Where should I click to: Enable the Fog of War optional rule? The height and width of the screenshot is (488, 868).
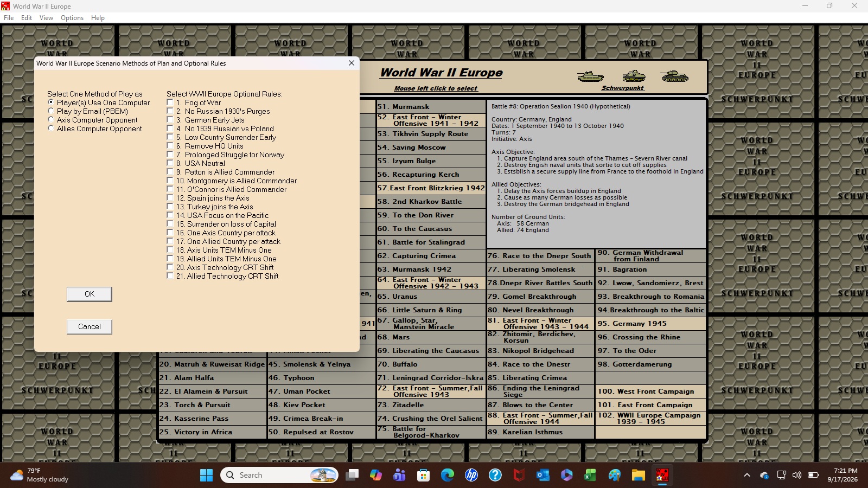(x=170, y=102)
